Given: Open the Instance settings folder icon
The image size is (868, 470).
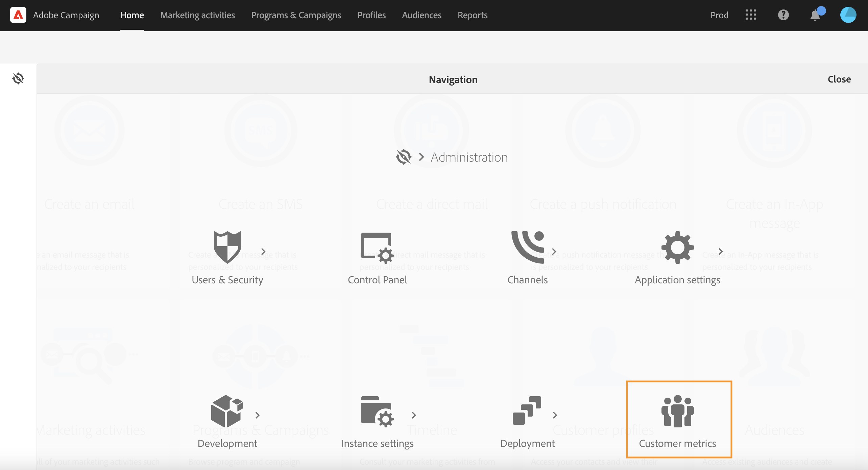Looking at the screenshot, I should pos(377,411).
